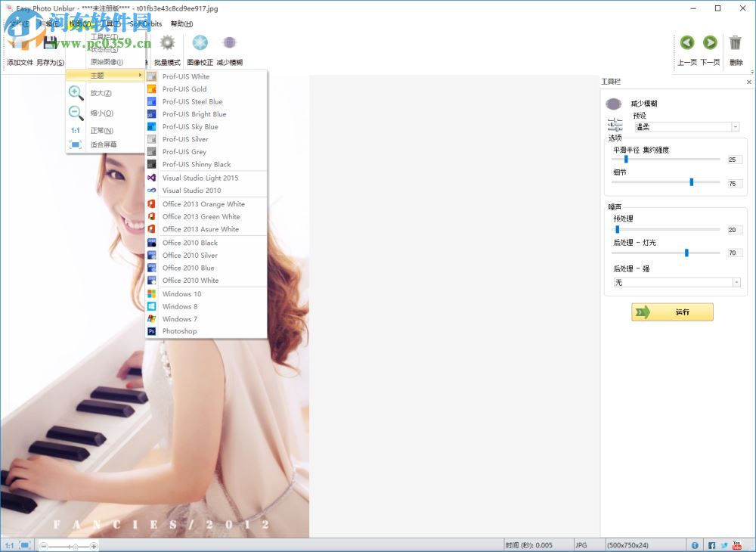Open the 后处理 - 强 dropdown showing 无
This screenshot has width=756, height=552.
coord(675,282)
